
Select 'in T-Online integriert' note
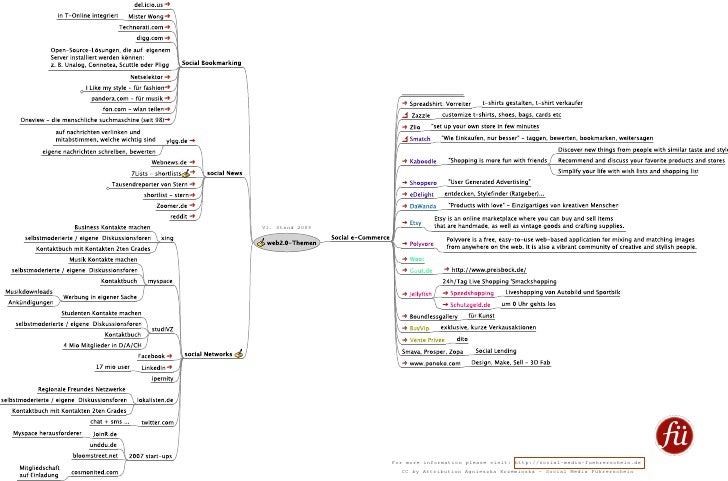tap(88, 15)
